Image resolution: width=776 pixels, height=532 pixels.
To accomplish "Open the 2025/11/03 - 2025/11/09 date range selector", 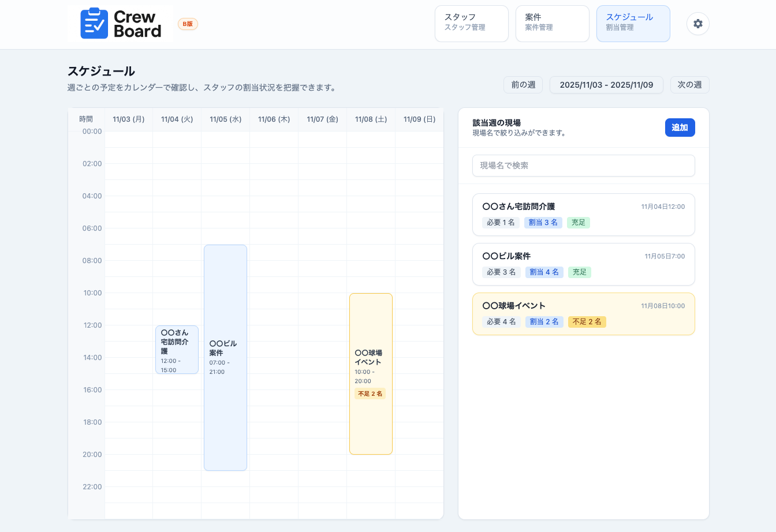I will [x=606, y=84].
